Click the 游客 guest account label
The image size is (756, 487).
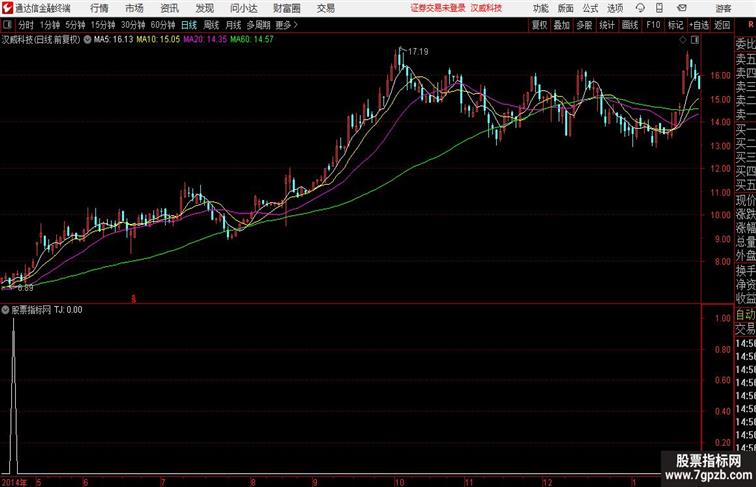pos(723,8)
